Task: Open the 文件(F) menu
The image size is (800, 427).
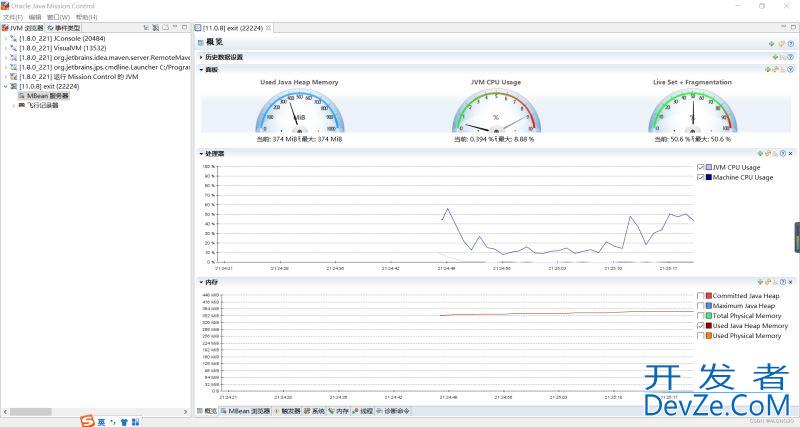Action: (13, 17)
